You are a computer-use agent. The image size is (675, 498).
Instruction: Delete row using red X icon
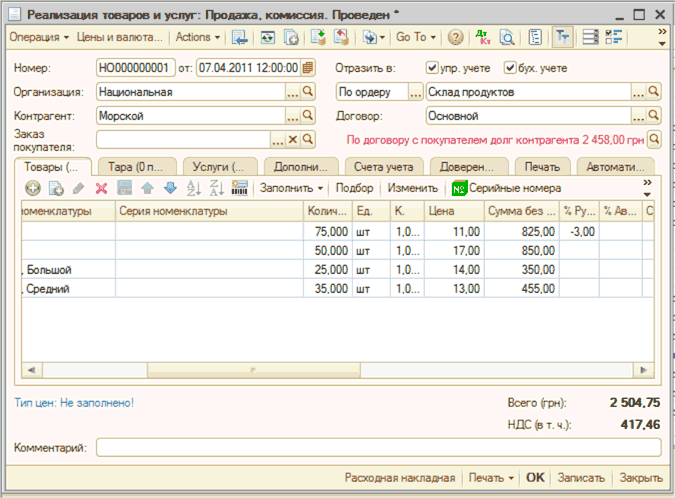pyautogui.click(x=101, y=188)
